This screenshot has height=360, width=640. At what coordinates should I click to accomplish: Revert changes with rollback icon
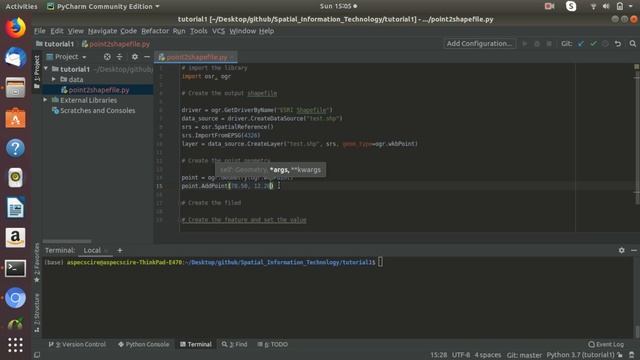618,44
